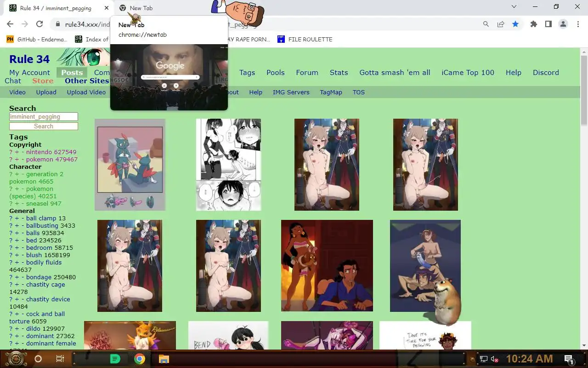Go back to the previous page
Screen dimensions: 588x368
point(10,24)
